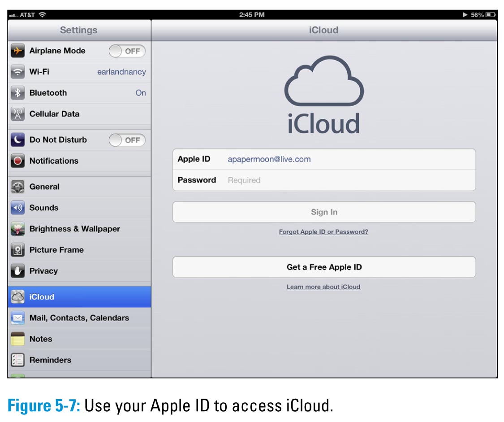504x422 pixels.
Task: Tap the Sign In button
Action: (x=324, y=212)
